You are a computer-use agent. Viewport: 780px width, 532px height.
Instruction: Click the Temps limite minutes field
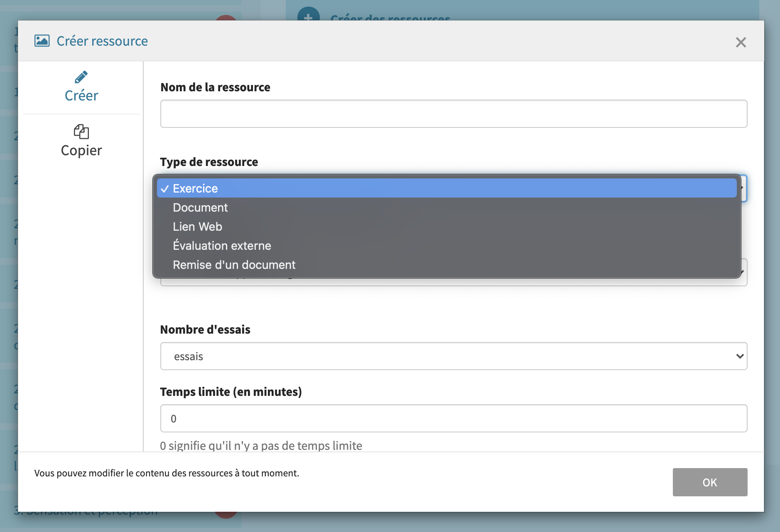tap(454, 418)
